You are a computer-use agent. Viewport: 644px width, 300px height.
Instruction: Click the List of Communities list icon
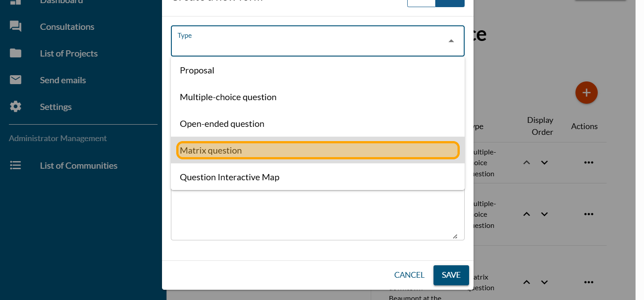16,166
